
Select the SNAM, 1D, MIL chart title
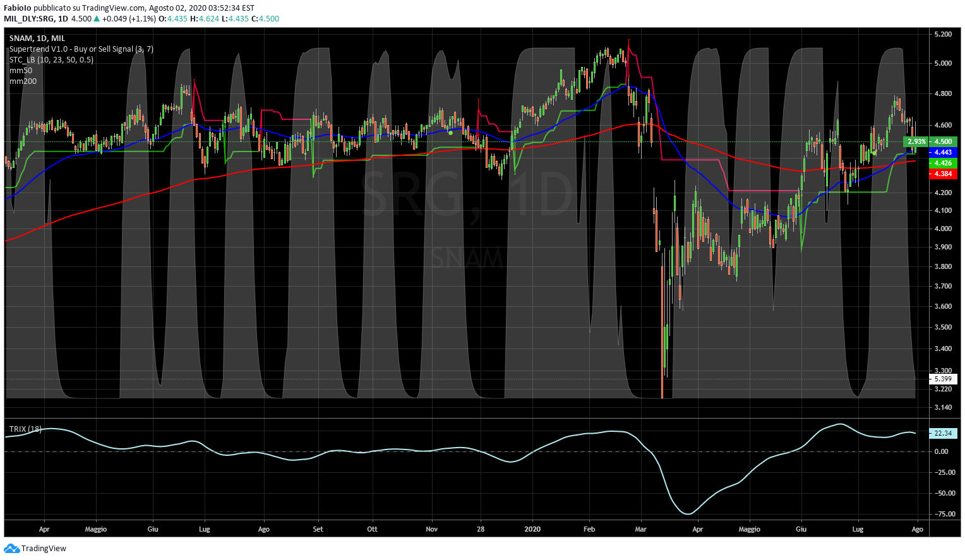[37, 39]
